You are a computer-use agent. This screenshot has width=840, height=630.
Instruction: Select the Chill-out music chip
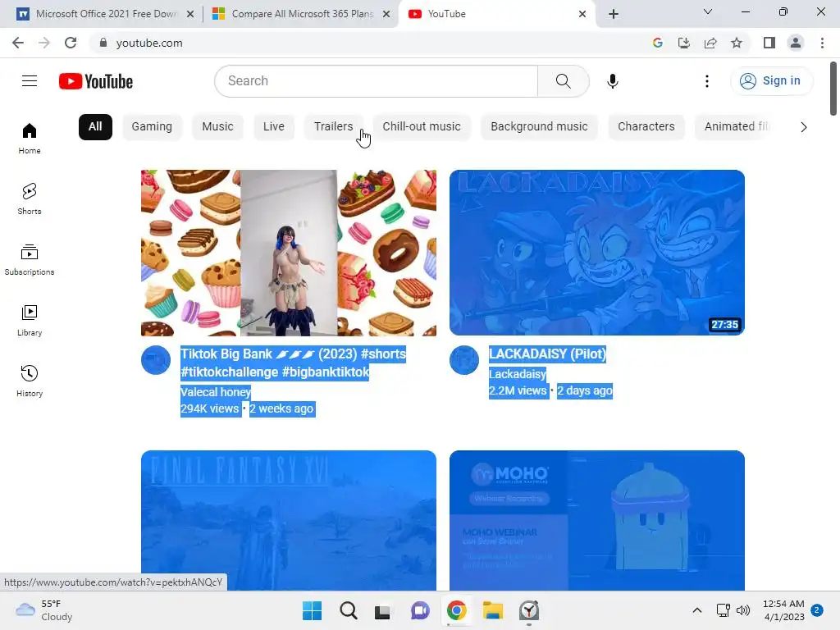click(x=422, y=127)
